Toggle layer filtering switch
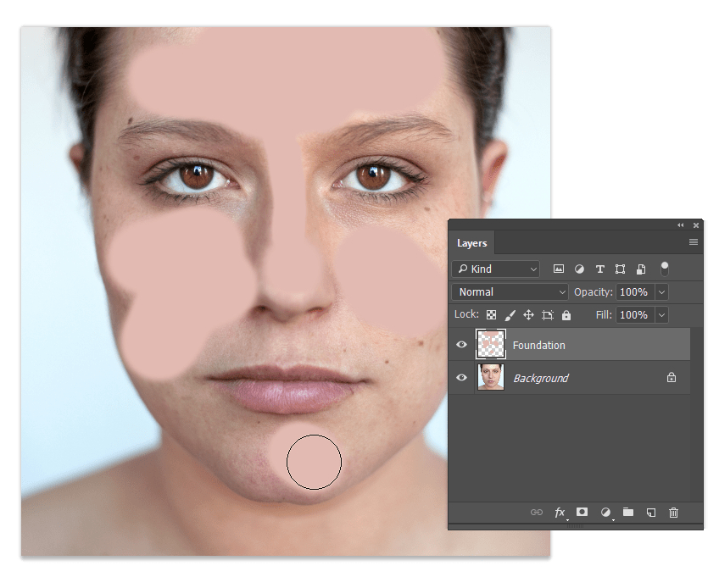719x588 pixels. 665,269
